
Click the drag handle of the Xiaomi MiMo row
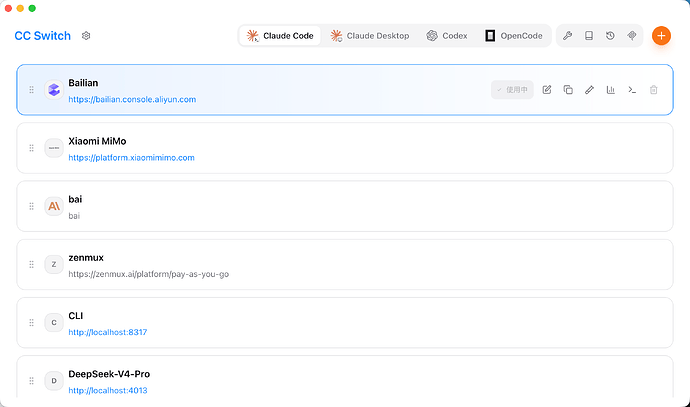(x=32, y=148)
